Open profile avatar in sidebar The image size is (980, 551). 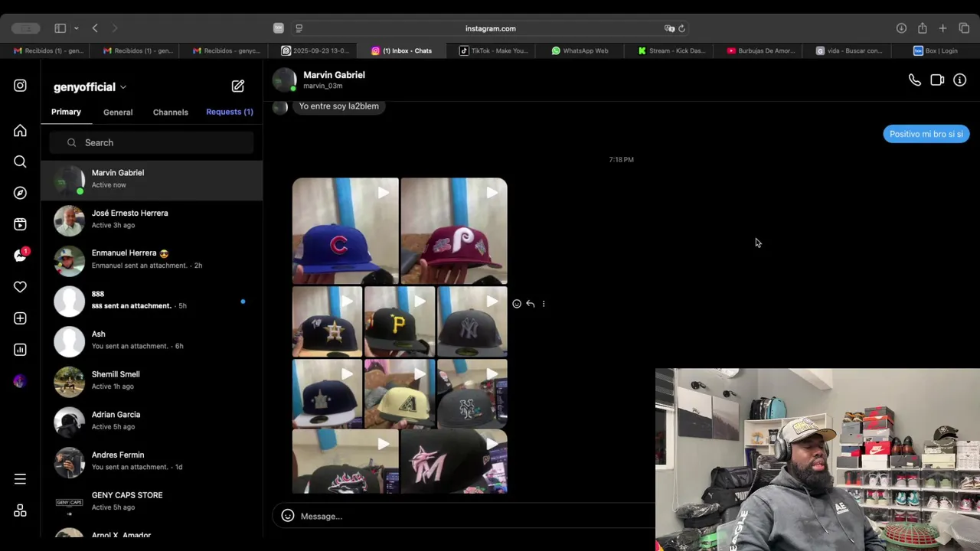point(20,381)
